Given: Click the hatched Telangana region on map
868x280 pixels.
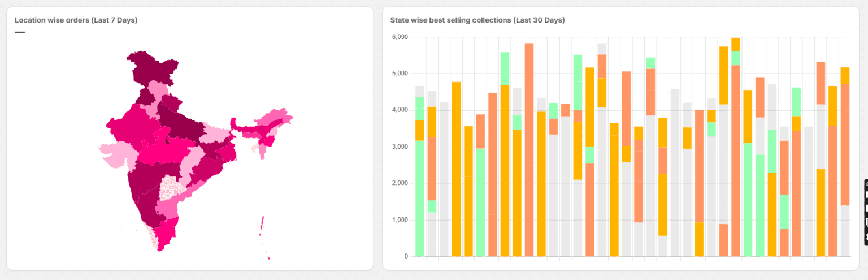Looking at the screenshot, I should click(172, 188).
